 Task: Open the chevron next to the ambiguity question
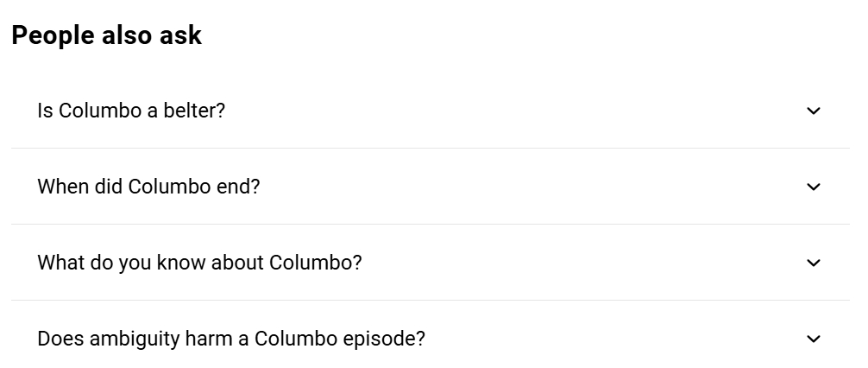pyautogui.click(x=813, y=339)
